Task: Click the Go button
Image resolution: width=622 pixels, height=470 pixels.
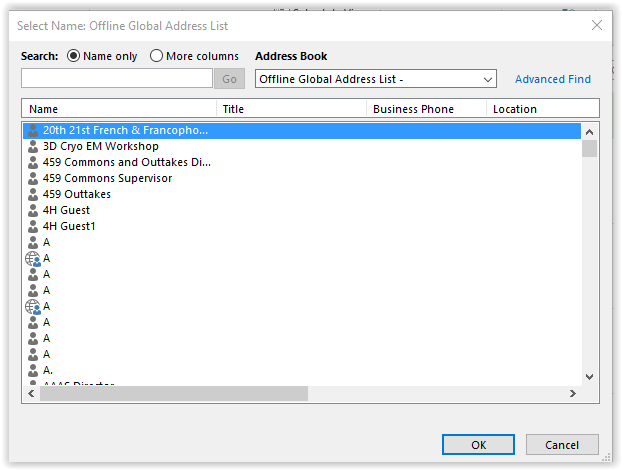Action: tap(229, 79)
